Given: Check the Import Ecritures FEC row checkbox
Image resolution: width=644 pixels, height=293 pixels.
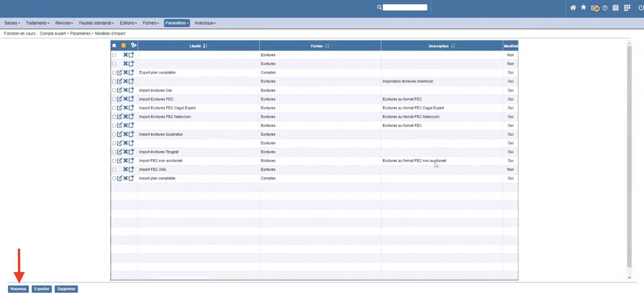Looking at the screenshot, I should [x=114, y=99].
